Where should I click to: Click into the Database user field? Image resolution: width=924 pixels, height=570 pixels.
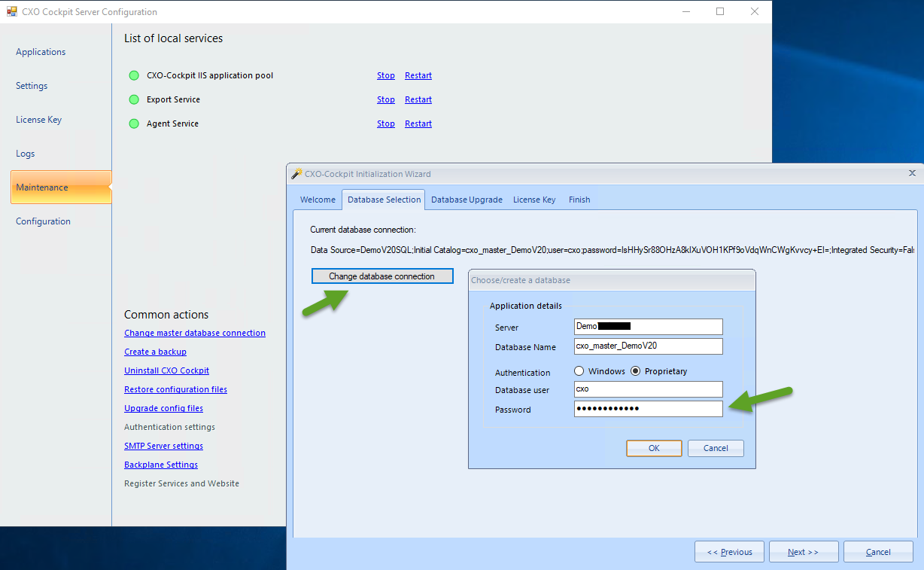pyautogui.click(x=648, y=389)
